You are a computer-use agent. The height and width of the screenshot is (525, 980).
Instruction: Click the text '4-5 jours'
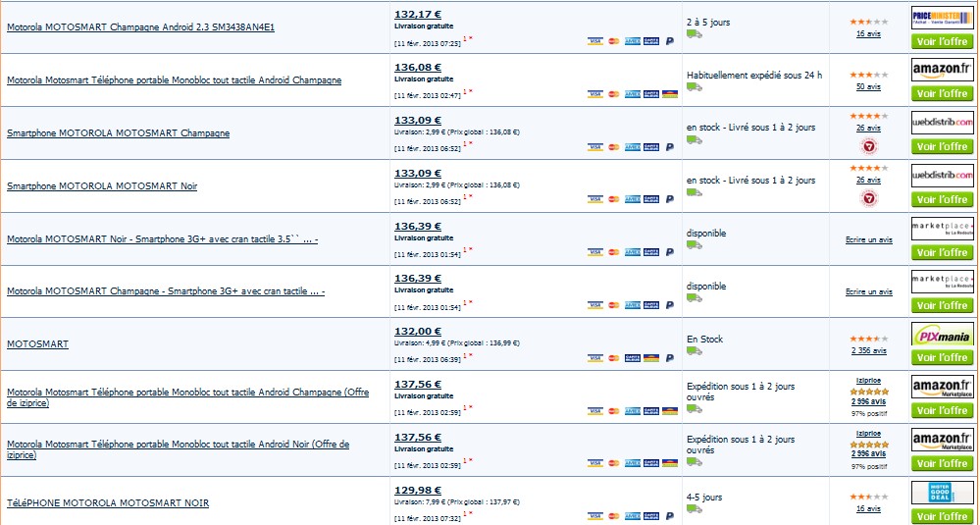(704, 498)
